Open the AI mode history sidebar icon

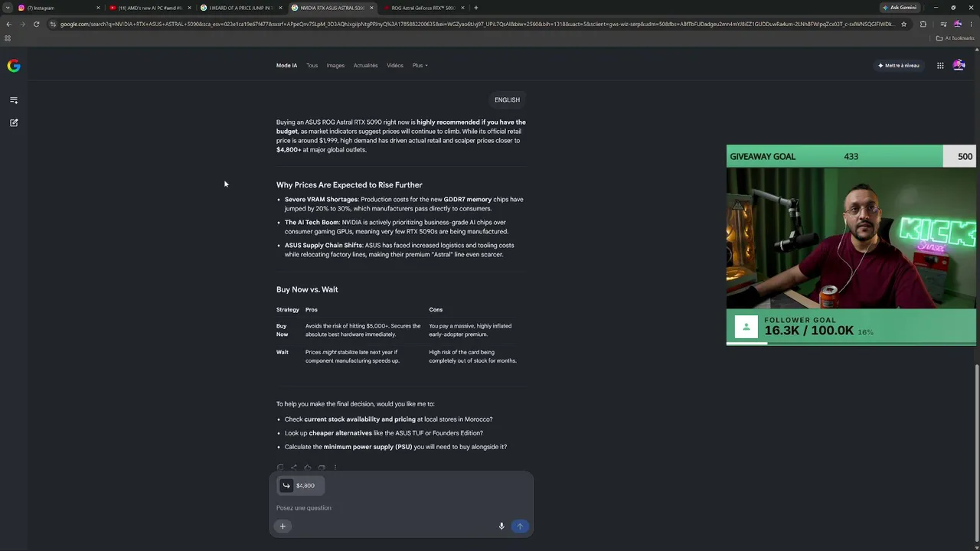pos(14,100)
